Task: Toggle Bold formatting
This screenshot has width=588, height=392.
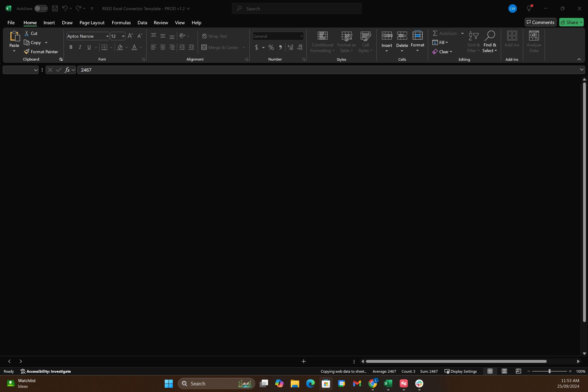Action: coord(71,47)
